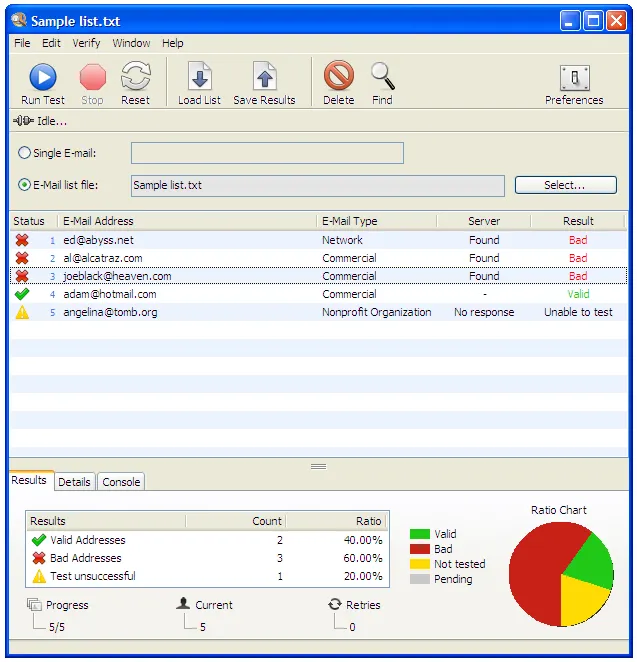Open the Verify menu
Image resolution: width=637 pixels, height=662 pixels.
(x=86, y=43)
